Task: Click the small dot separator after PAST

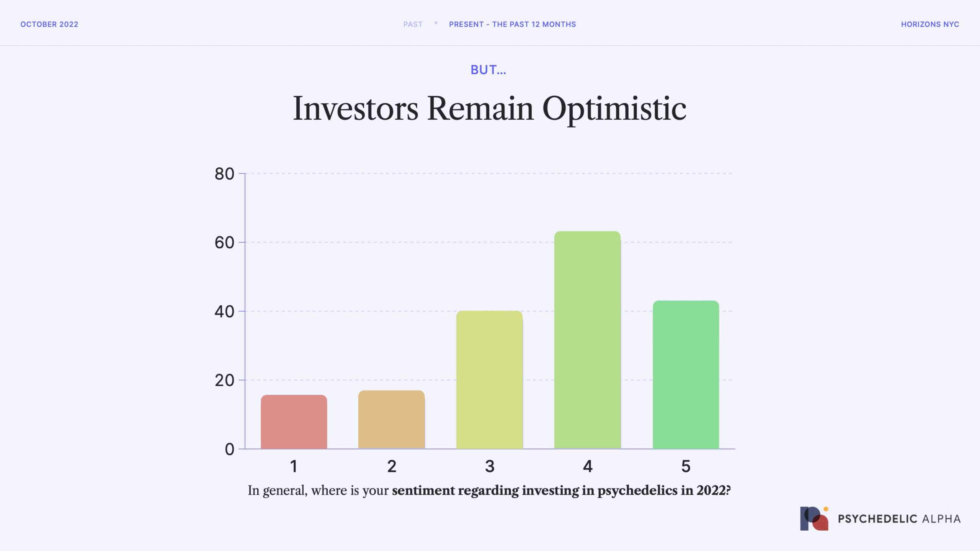Action: pos(436,23)
